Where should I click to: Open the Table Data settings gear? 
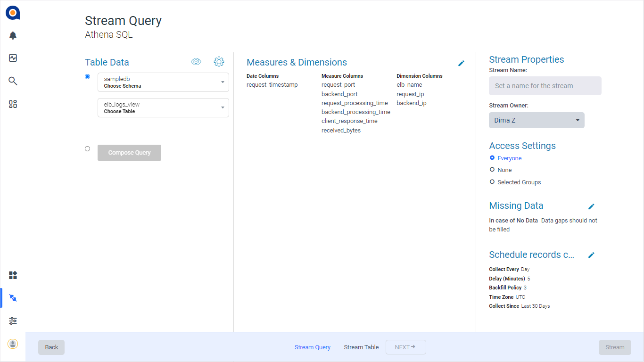219,61
